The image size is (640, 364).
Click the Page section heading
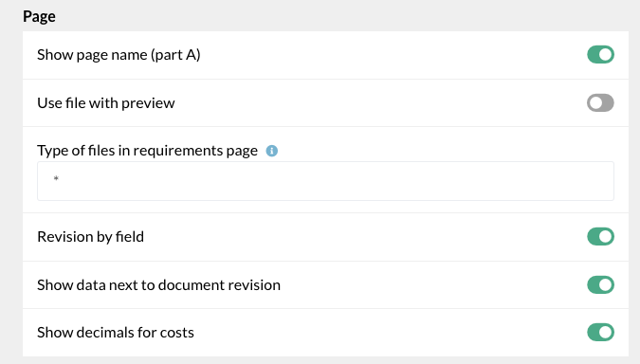pos(39,16)
